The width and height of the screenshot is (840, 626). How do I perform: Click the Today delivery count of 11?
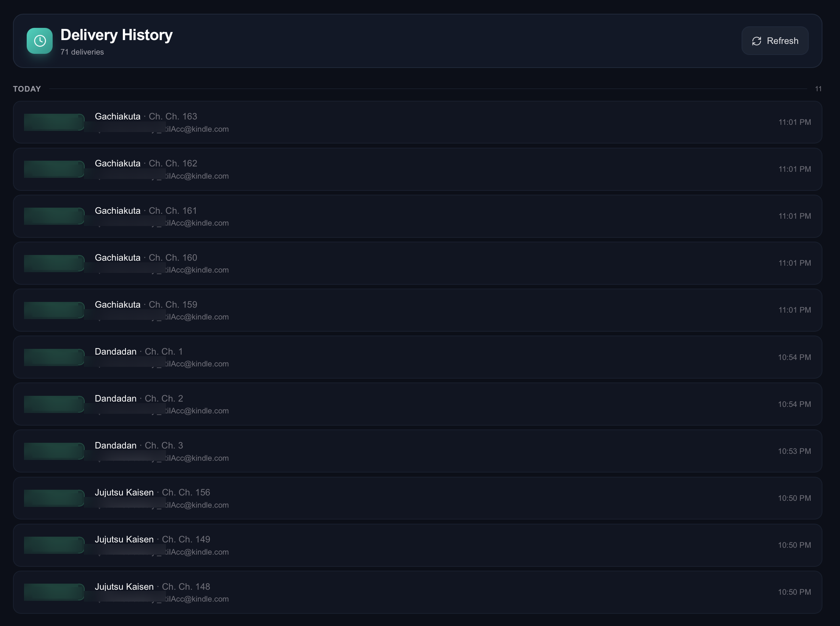pos(818,89)
